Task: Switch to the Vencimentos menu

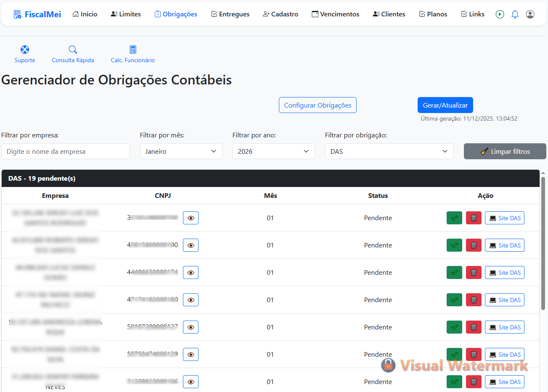Action: [335, 14]
